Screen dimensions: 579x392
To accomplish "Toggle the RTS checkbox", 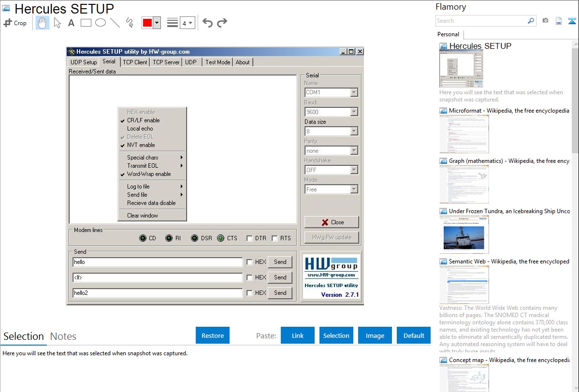I will point(275,238).
